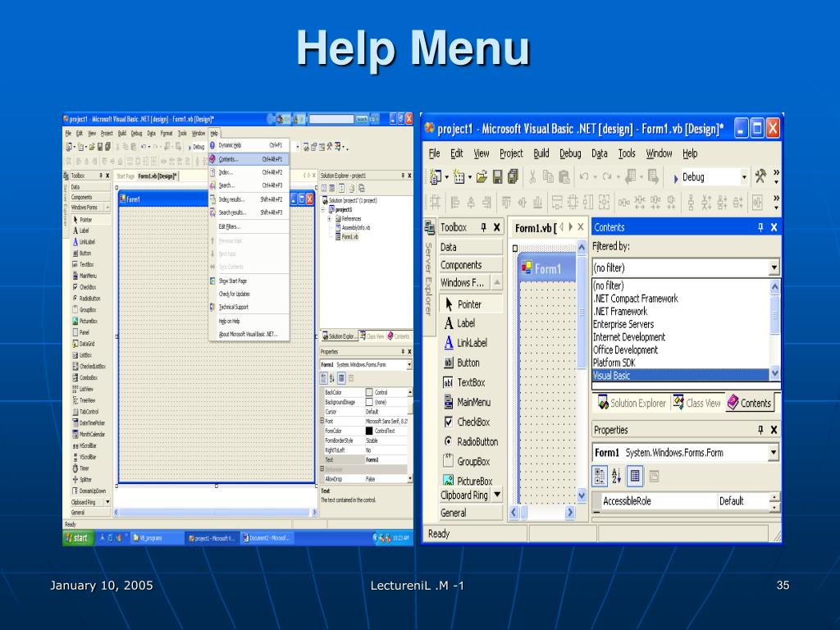
Task: Select RadioButton control in right window Toolbox
Action: (472, 442)
